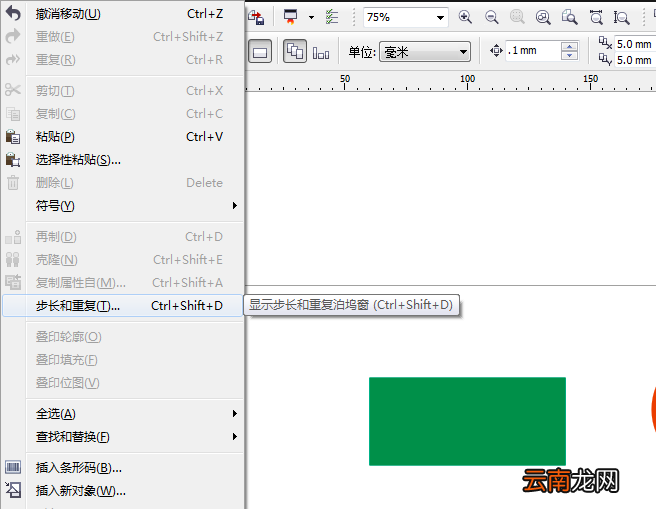Screen dimensions: 656x509
Task: Click the zoom to page width icon
Action: pyautogui.click(x=596, y=17)
